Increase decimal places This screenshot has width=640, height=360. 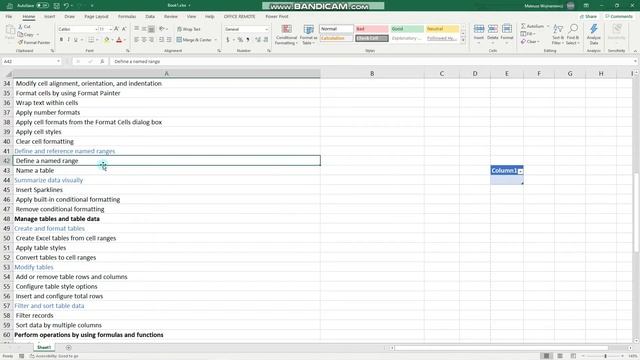click(258, 40)
